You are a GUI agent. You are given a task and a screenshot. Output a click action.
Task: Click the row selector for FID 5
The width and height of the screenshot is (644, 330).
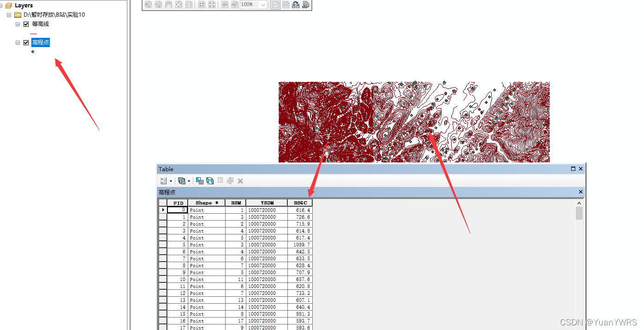click(162, 245)
